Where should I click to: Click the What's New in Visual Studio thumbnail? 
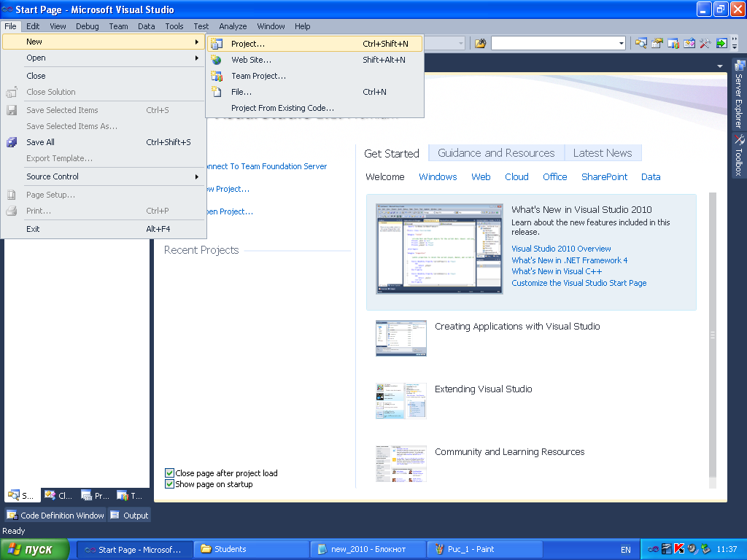(439, 249)
